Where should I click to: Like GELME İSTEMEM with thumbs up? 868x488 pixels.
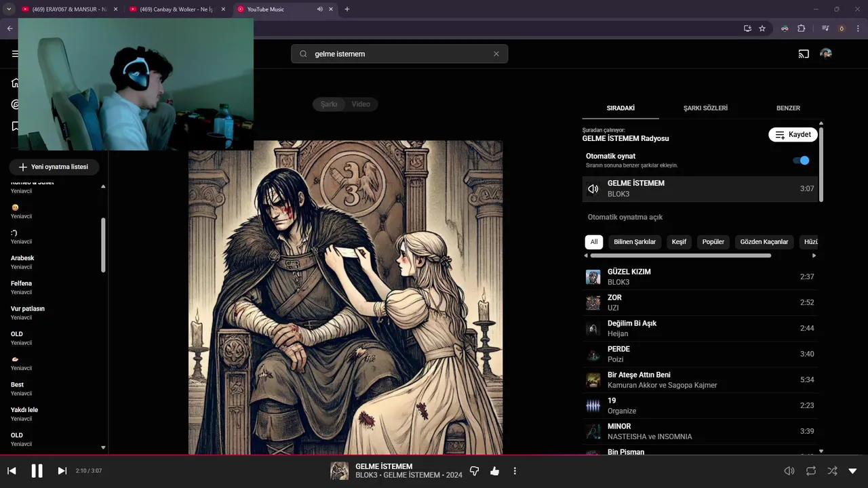(x=494, y=471)
